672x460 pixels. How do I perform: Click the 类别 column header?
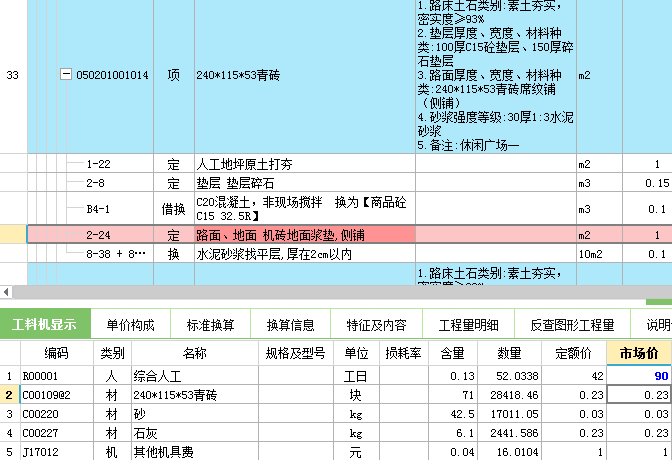[112, 353]
